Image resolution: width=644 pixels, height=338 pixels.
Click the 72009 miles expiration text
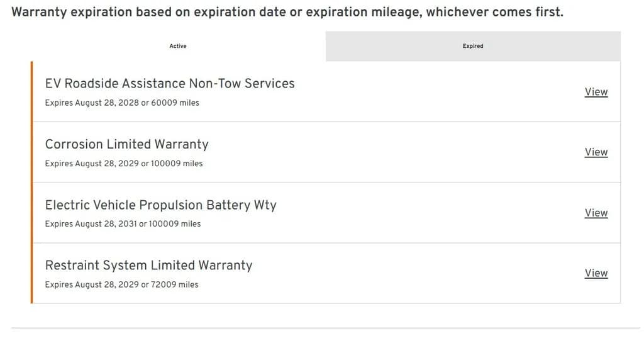(x=175, y=284)
